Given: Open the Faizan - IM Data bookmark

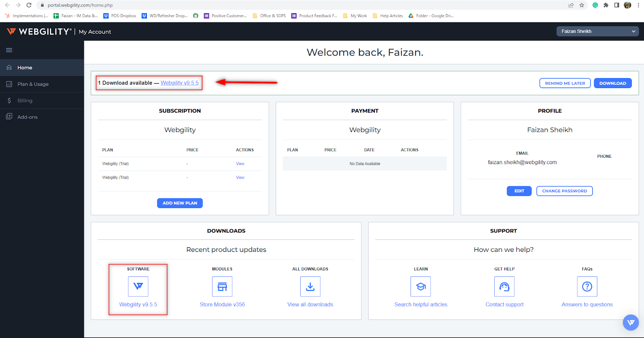Looking at the screenshot, I should point(76,16).
